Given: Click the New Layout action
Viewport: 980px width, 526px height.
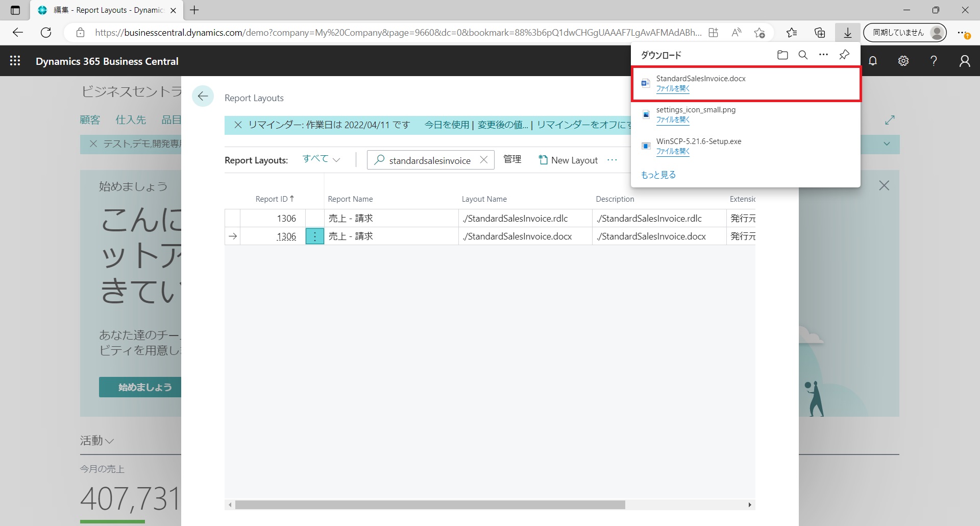Looking at the screenshot, I should tap(568, 160).
